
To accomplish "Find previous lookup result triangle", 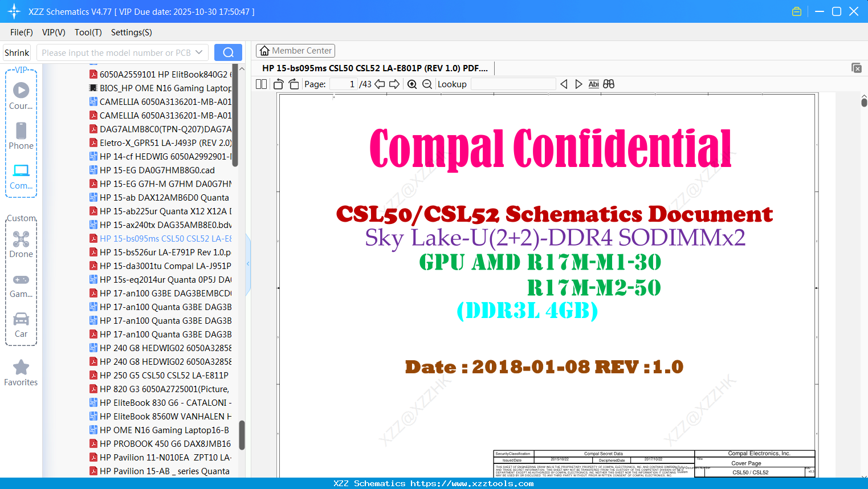I will tap(564, 84).
